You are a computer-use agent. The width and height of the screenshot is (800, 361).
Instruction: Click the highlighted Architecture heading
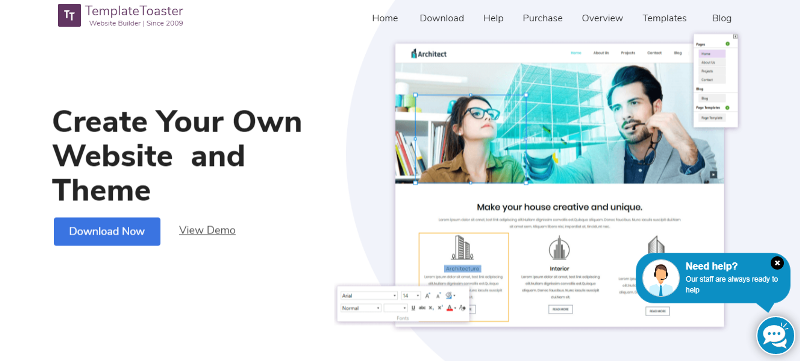click(x=463, y=269)
